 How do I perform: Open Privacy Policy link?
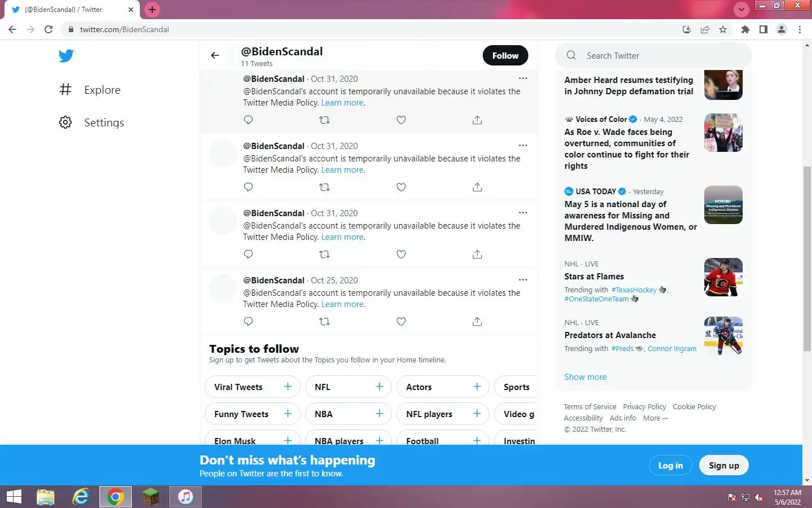tap(645, 407)
